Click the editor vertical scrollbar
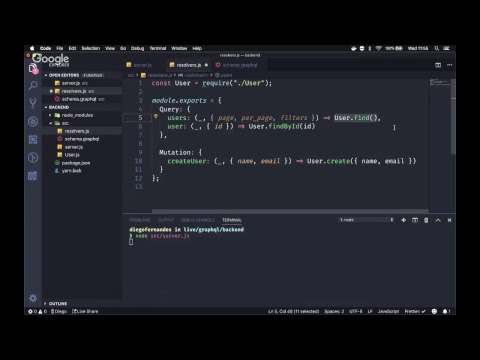This screenshot has width=480, height=360. coord(453,117)
